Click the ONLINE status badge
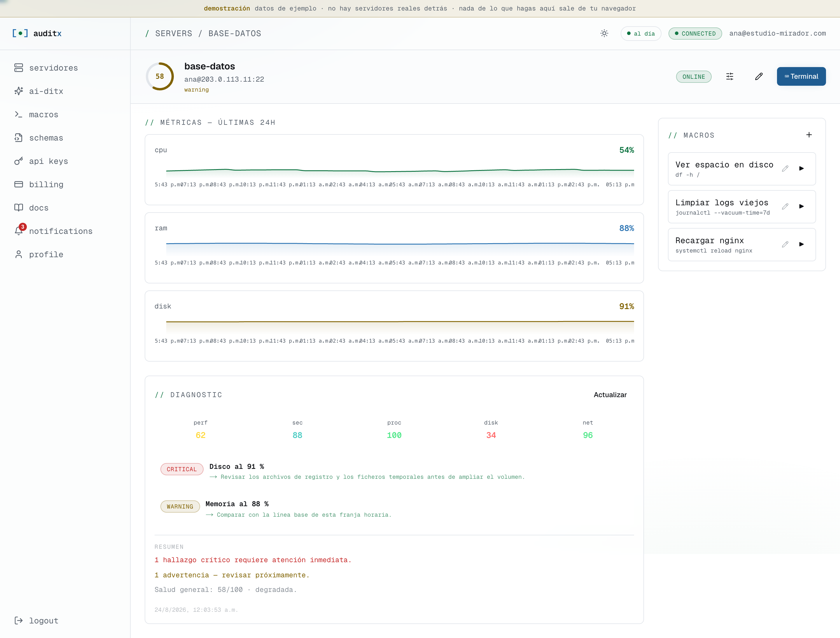The height and width of the screenshot is (638, 840). [x=693, y=77]
